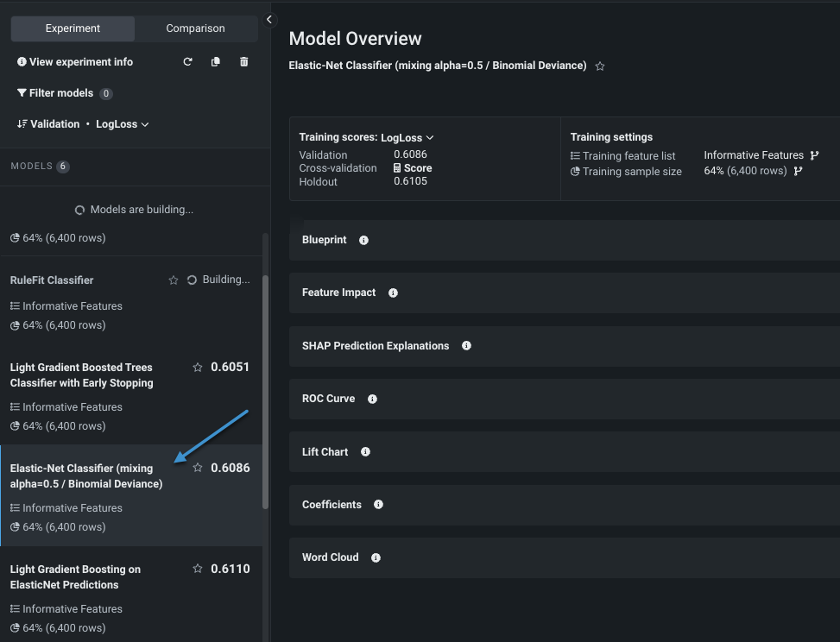Image resolution: width=840 pixels, height=642 pixels.
Task: Click the Cross-validation Score calculator icon
Action: coord(397,168)
